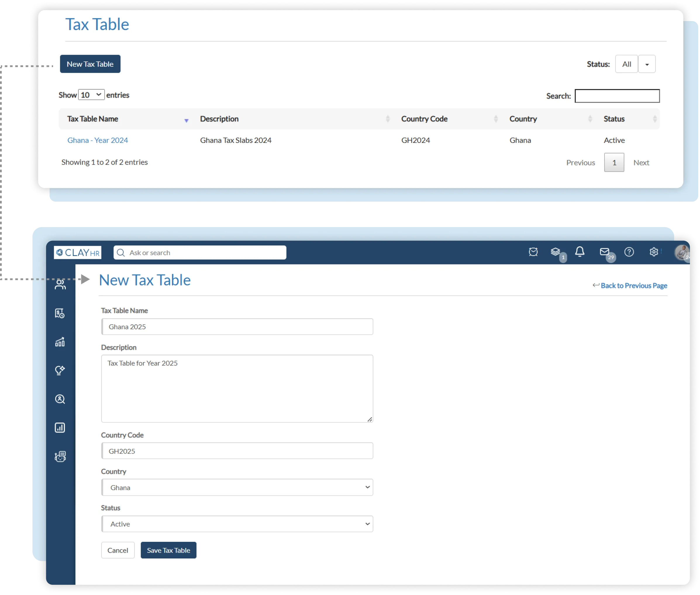Open the mail envelope icon
This screenshot has width=700, height=595.
click(604, 252)
